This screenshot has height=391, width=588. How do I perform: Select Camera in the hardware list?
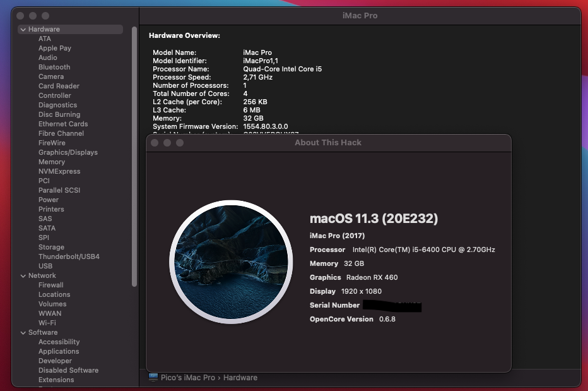point(51,76)
